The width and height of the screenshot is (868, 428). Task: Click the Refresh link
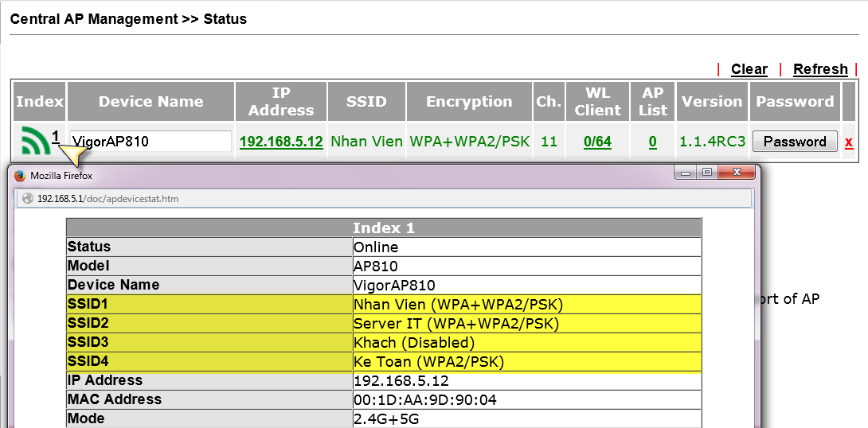820,69
